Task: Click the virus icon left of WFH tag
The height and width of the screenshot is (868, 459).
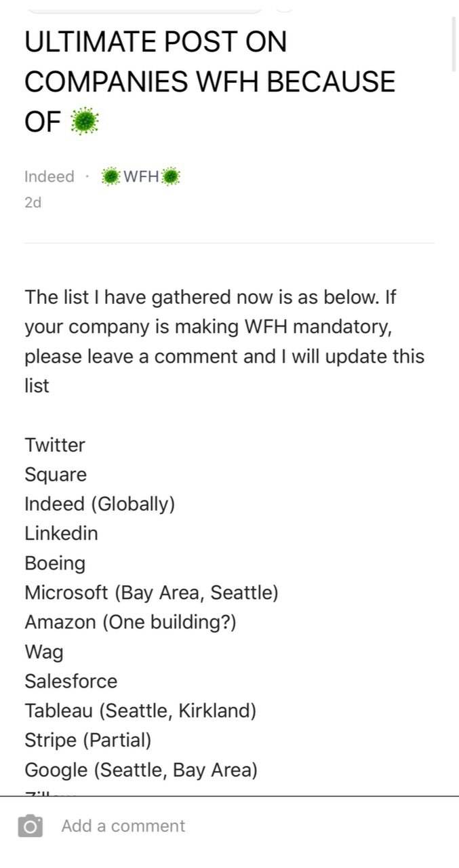Action: tap(111, 177)
